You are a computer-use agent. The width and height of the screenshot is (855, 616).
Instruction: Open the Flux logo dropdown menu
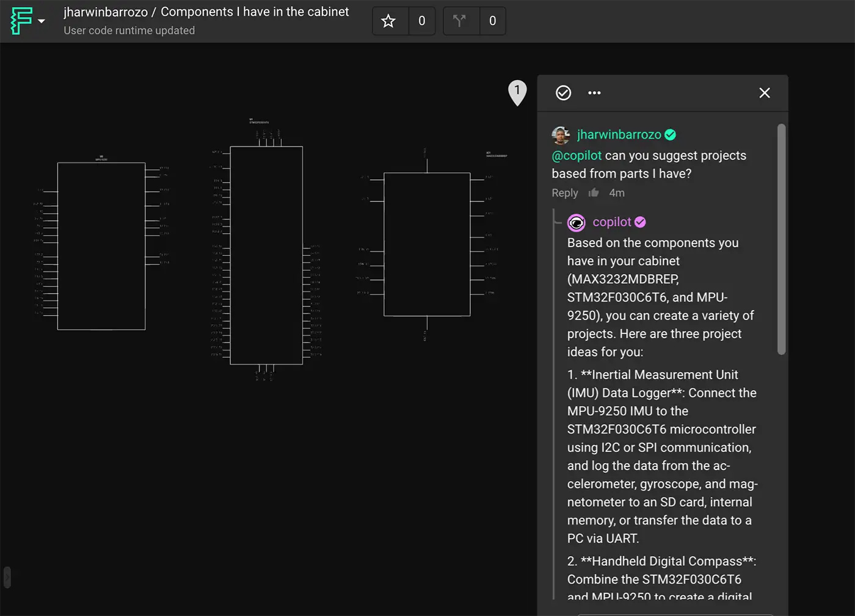coord(27,20)
